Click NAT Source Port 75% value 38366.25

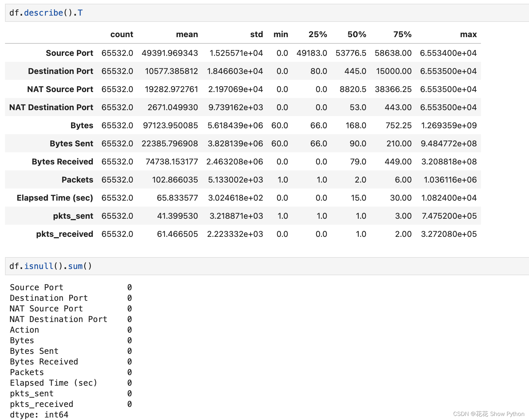point(393,89)
